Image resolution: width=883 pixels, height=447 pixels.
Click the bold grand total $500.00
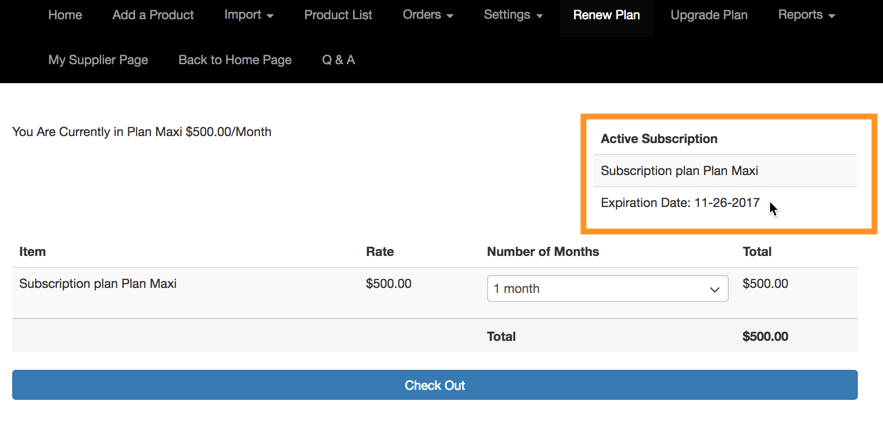[765, 337]
